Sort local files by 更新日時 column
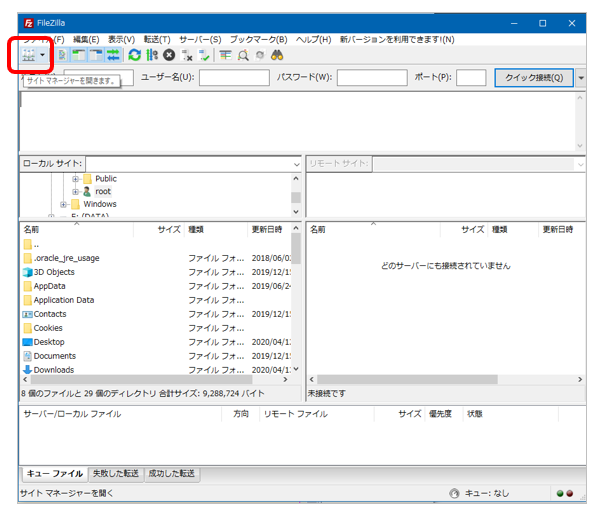This screenshot has width=600, height=514. (x=269, y=229)
